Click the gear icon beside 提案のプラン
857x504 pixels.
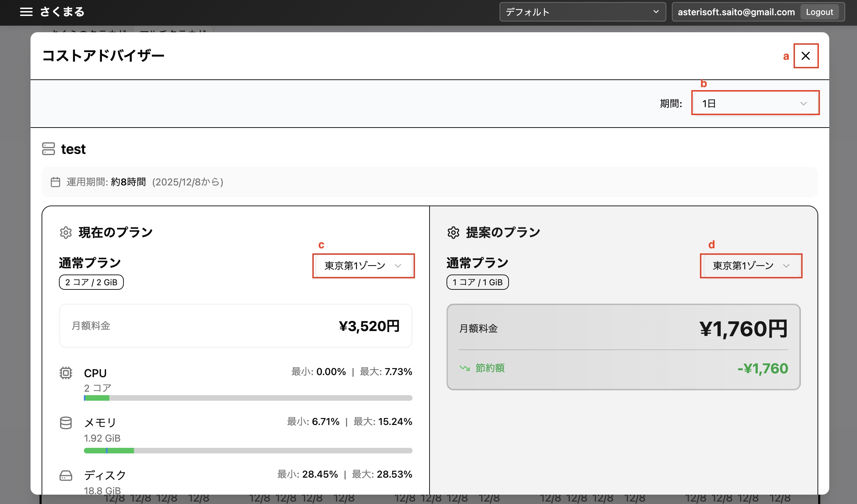point(453,232)
